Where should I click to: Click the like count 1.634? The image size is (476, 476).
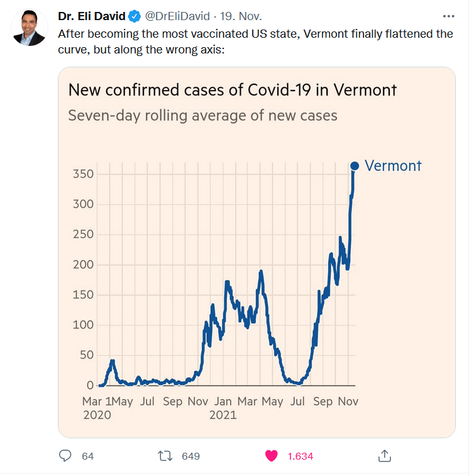pos(300,457)
